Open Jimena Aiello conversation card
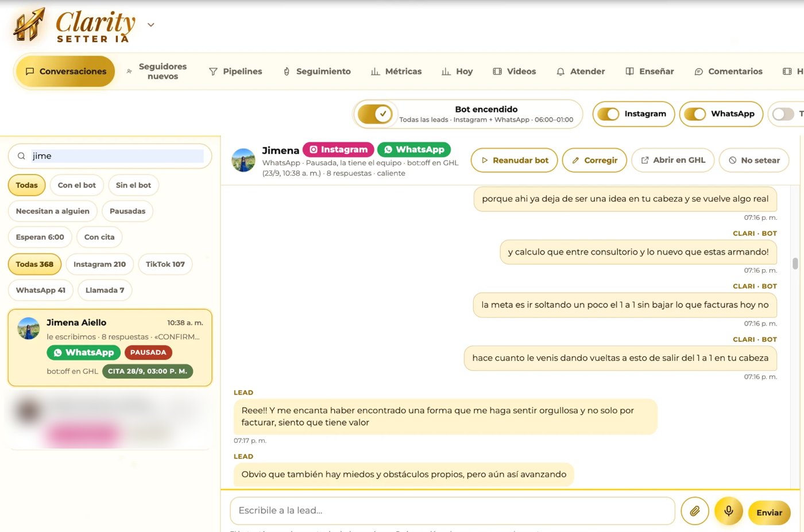This screenshot has height=532, width=804. point(110,348)
